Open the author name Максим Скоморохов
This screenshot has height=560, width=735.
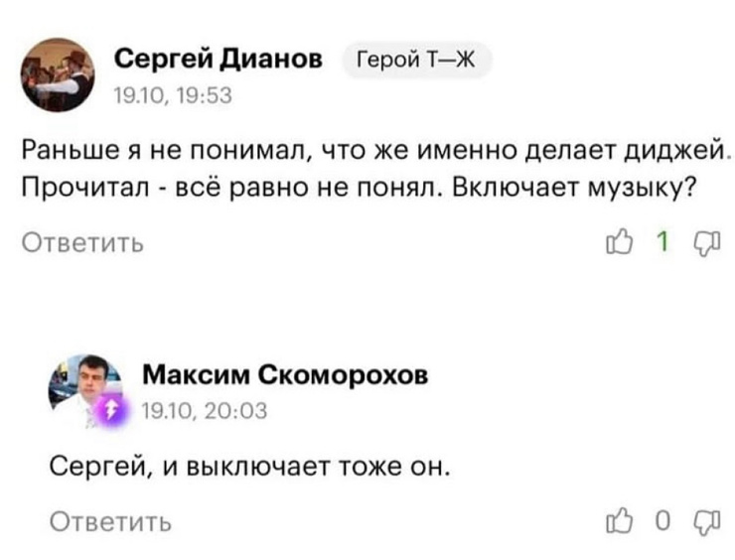pos(286,374)
